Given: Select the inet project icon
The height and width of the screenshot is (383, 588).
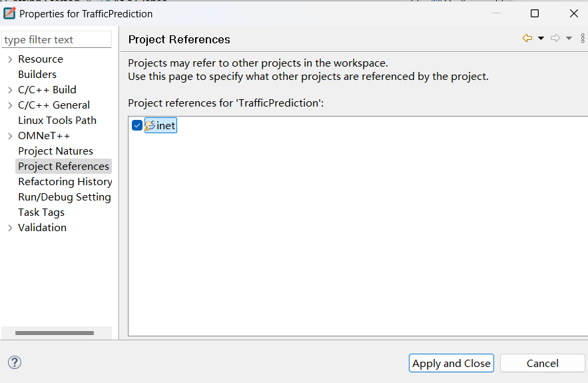Looking at the screenshot, I should click(x=150, y=125).
